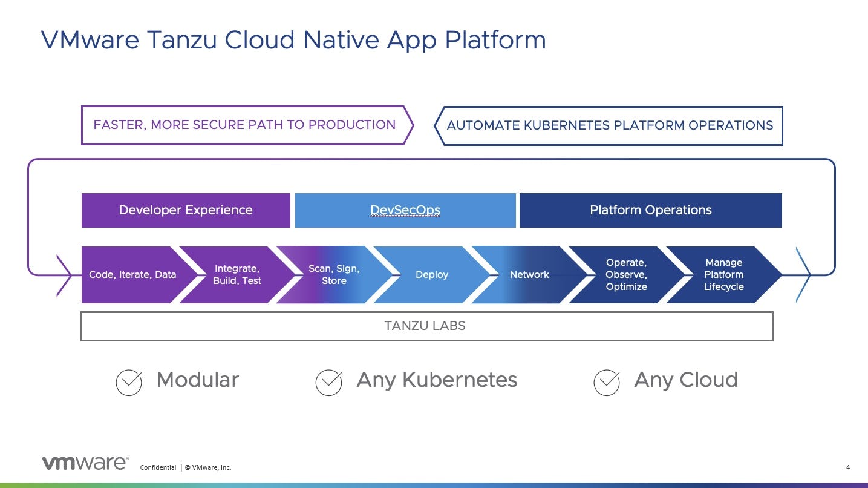The width and height of the screenshot is (868, 488).
Task: Open the DevSecOps link
Action: (404, 210)
